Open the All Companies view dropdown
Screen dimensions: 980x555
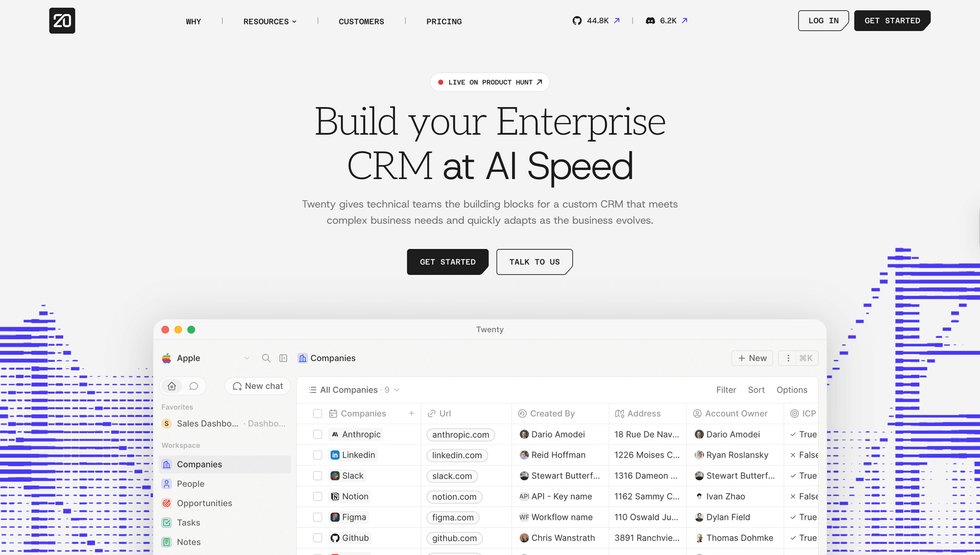pos(354,390)
